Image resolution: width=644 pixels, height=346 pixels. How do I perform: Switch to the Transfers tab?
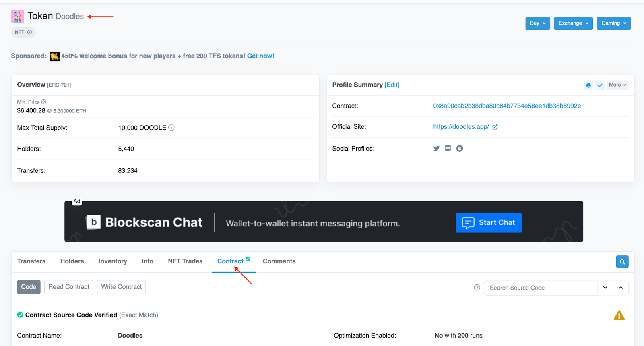click(31, 261)
